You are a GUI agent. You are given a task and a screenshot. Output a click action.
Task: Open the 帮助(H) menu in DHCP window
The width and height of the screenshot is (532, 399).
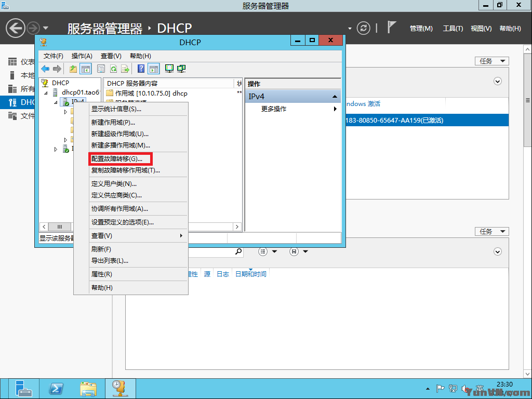(x=140, y=56)
